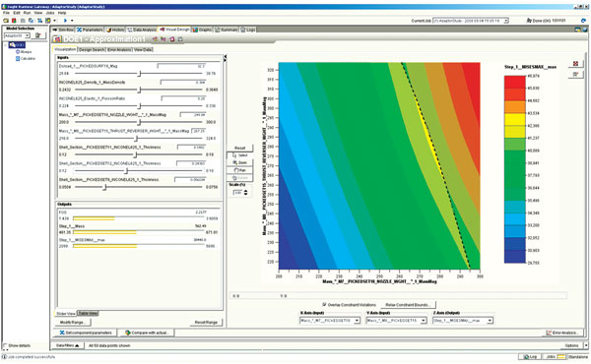Click the PICKEDSET9 Thickness value field
This screenshot has height=364, width=591.
[x=190, y=180]
